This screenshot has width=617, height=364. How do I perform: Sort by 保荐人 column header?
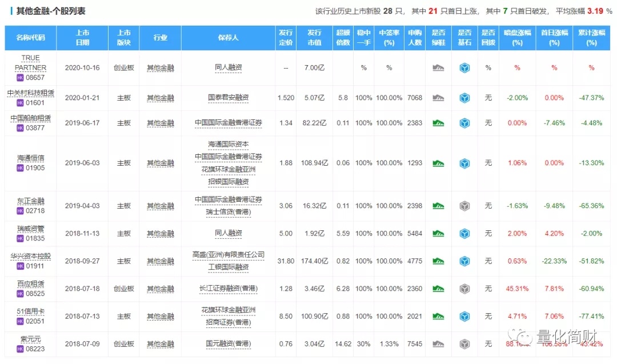[x=228, y=38]
